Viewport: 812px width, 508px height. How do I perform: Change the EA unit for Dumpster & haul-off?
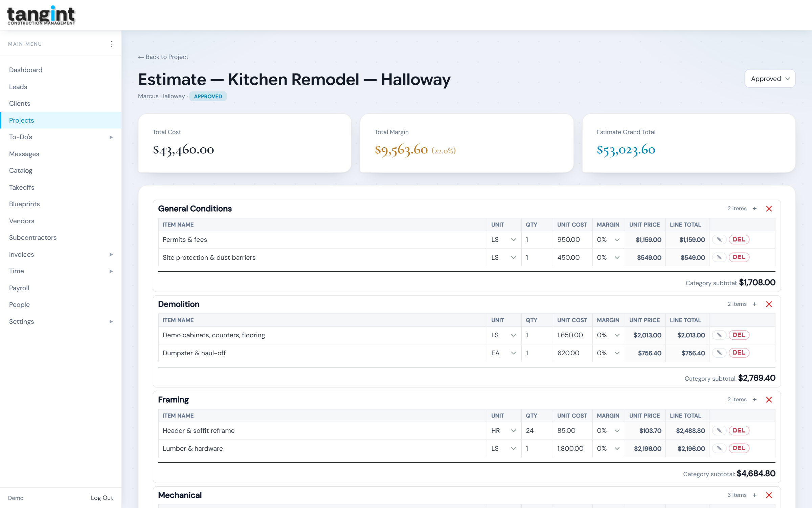pos(504,353)
